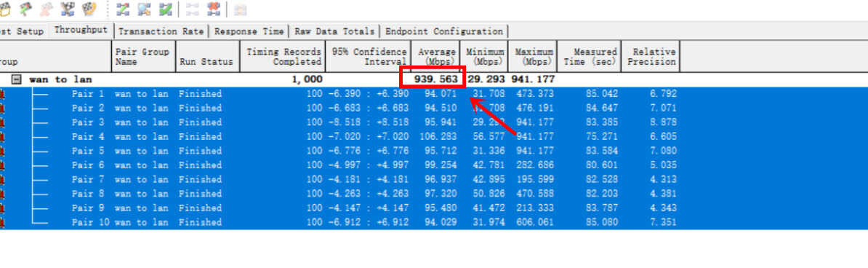Image resolution: width=868 pixels, height=268 pixels.
Task: Click Pair 7 confidence interval '-4.181 : +4.181'
Action: (368, 180)
